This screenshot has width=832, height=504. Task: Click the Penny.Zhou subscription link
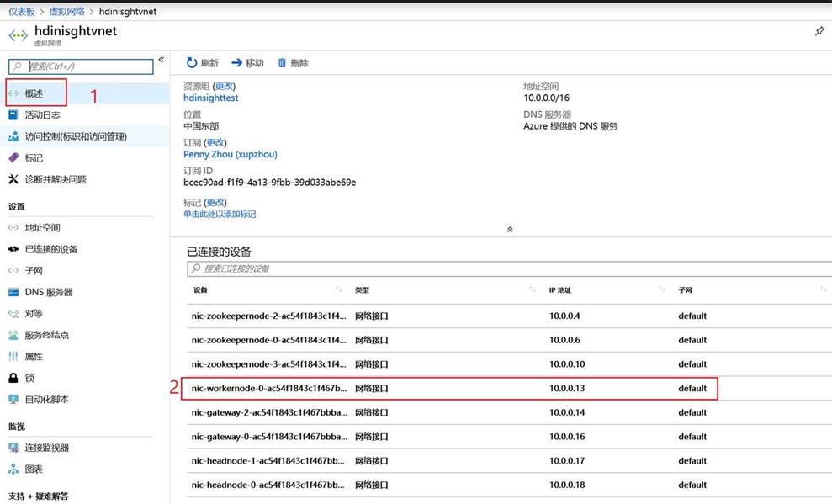coord(230,154)
